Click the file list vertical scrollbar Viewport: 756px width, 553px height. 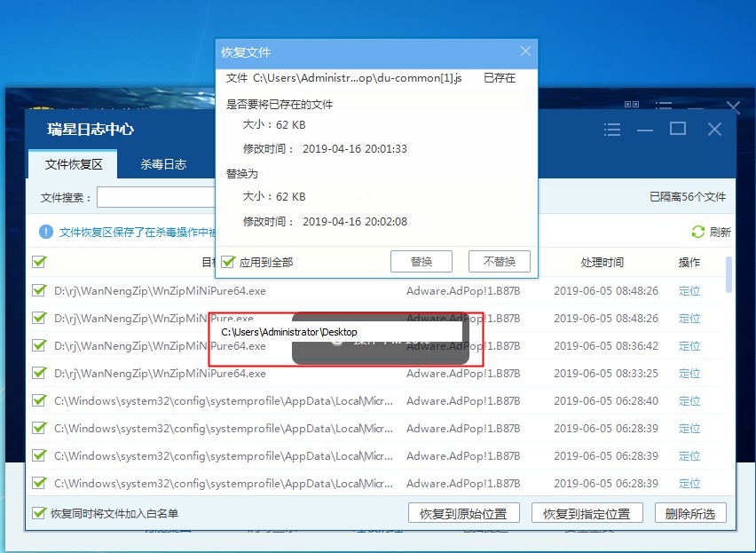[729, 275]
